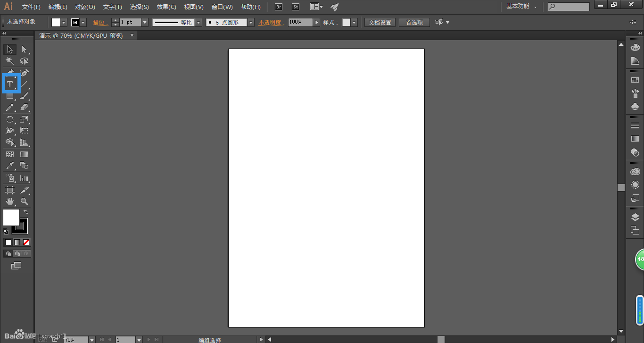Select the Direct Selection tool

[24, 50]
